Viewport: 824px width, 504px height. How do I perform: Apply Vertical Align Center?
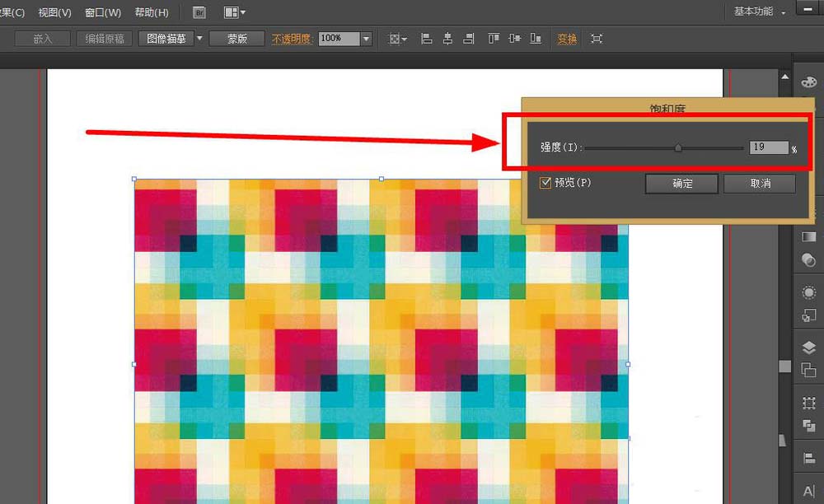(x=514, y=39)
